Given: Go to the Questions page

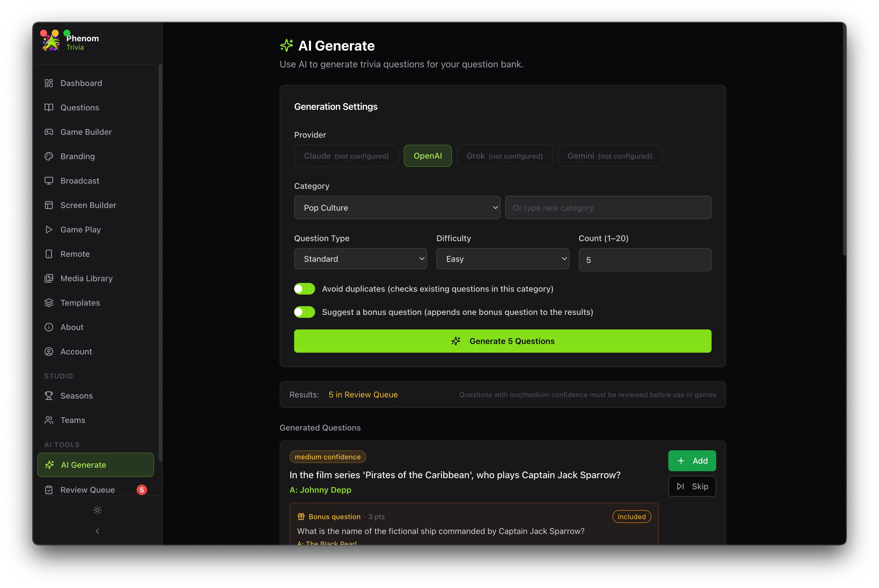Looking at the screenshot, I should click(x=96, y=107).
